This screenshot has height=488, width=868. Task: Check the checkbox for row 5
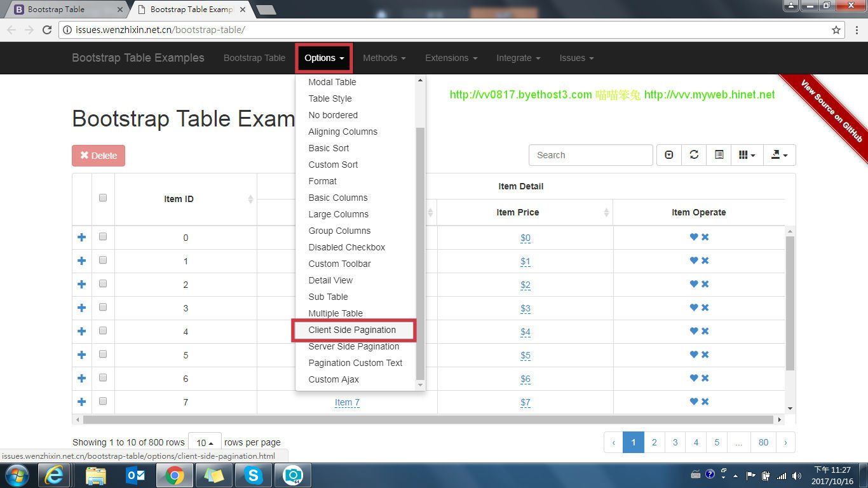(103, 354)
